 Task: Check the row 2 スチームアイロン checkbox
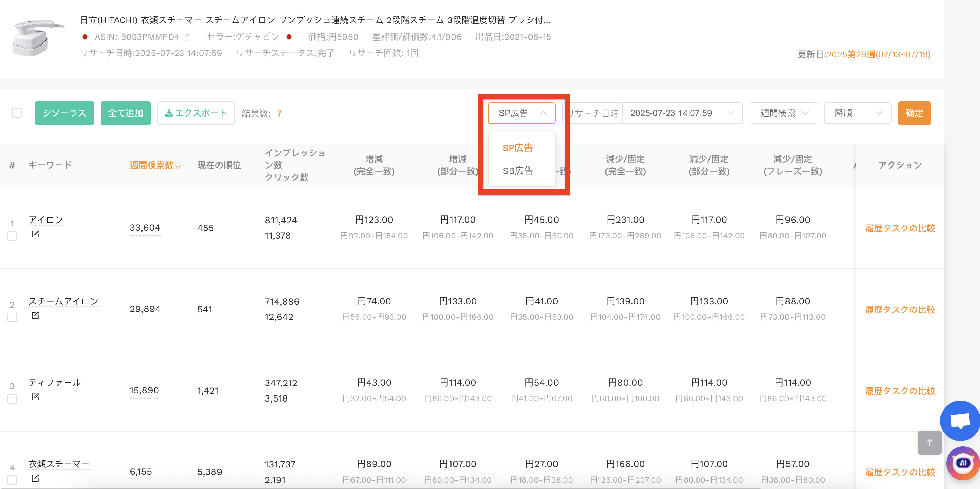point(12,317)
